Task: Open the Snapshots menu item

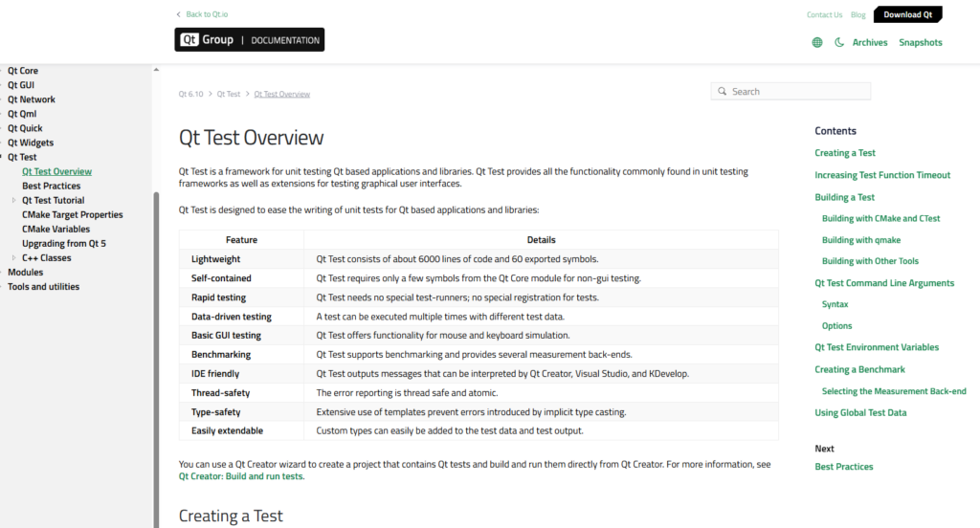Action: [920, 42]
